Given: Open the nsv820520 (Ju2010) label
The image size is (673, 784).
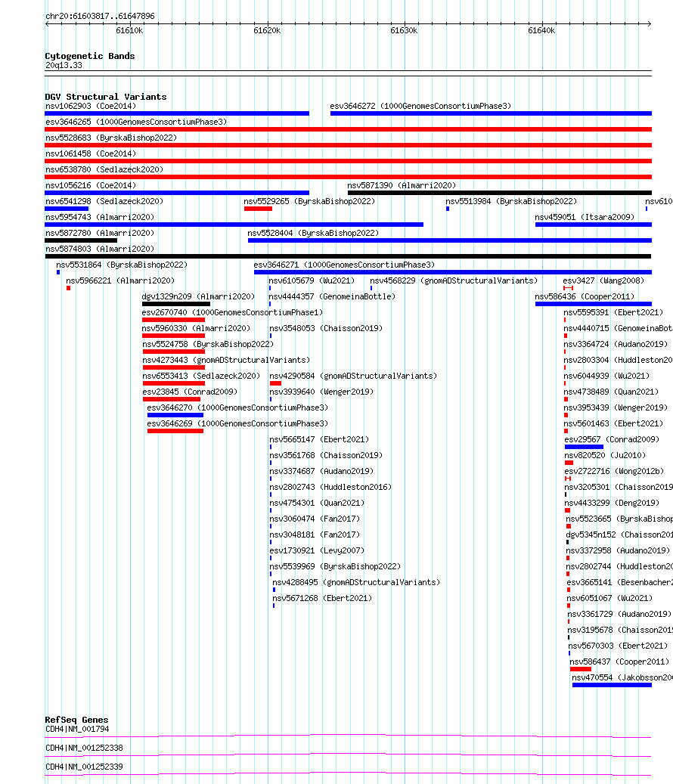Looking at the screenshot, I should pyautogui.click(x=605, y=455).
